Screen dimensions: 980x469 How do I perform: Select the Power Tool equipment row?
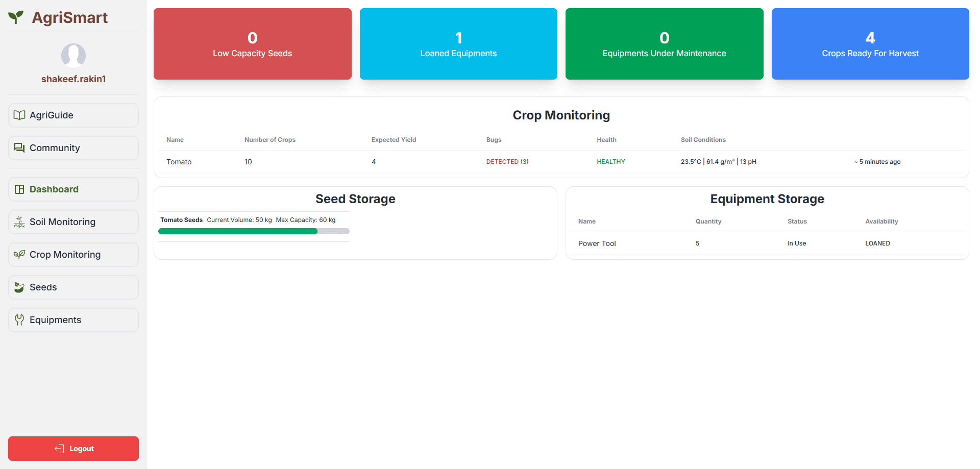point(767,243)
